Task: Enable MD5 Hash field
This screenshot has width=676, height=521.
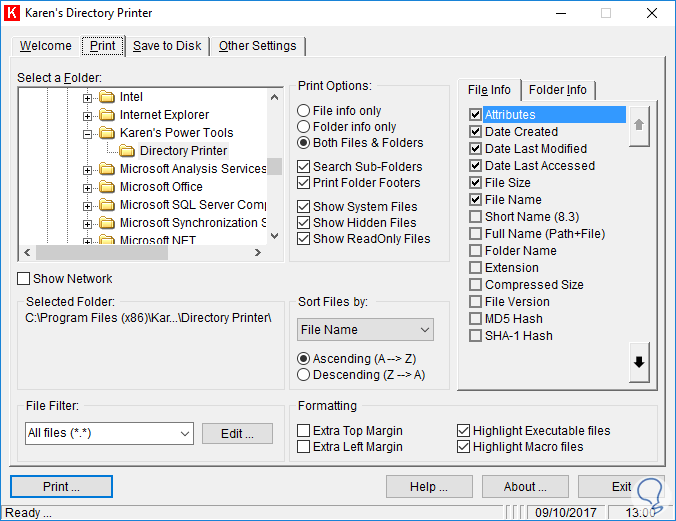Action: [x=475, y=319]
